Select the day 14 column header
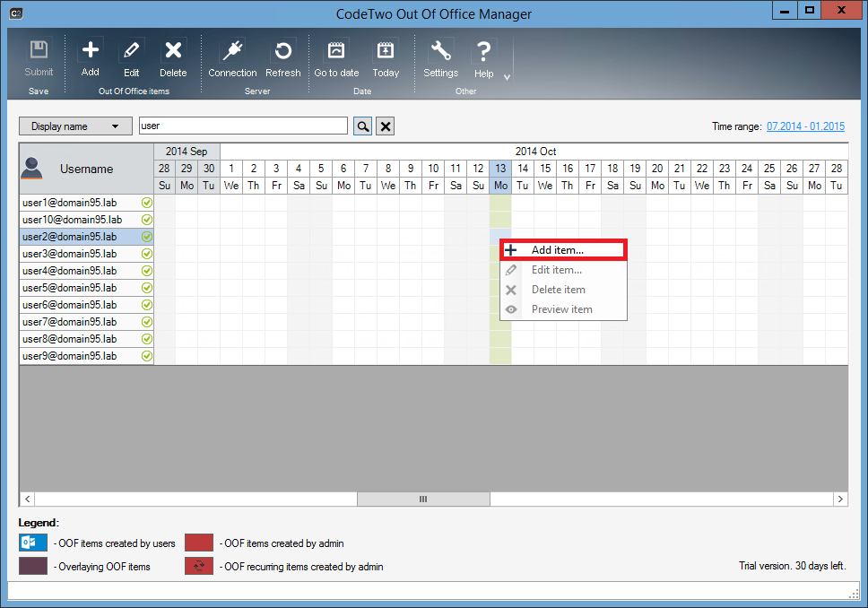 523,169
